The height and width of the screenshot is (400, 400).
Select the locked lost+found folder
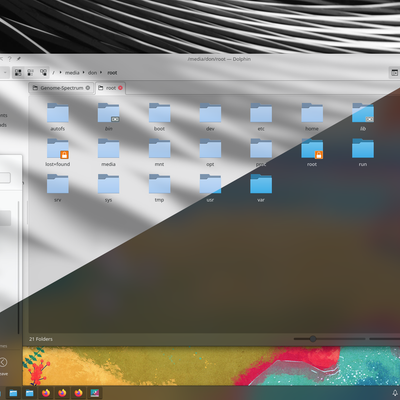58,152
